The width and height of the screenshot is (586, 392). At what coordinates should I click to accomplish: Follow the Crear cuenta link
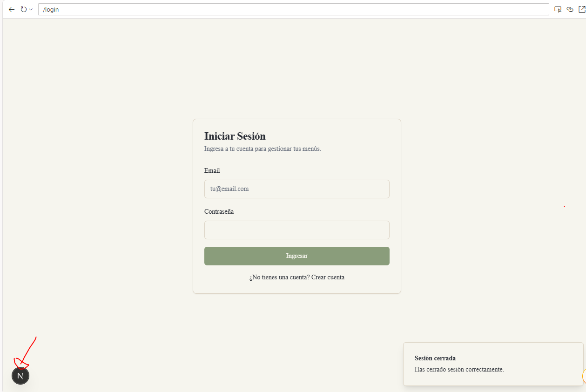(328, 277)
